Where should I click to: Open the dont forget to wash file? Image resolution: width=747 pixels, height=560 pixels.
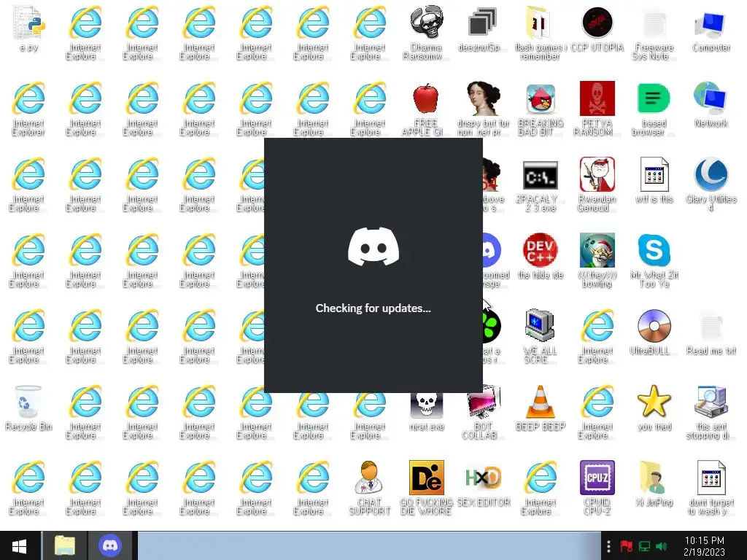711,477
